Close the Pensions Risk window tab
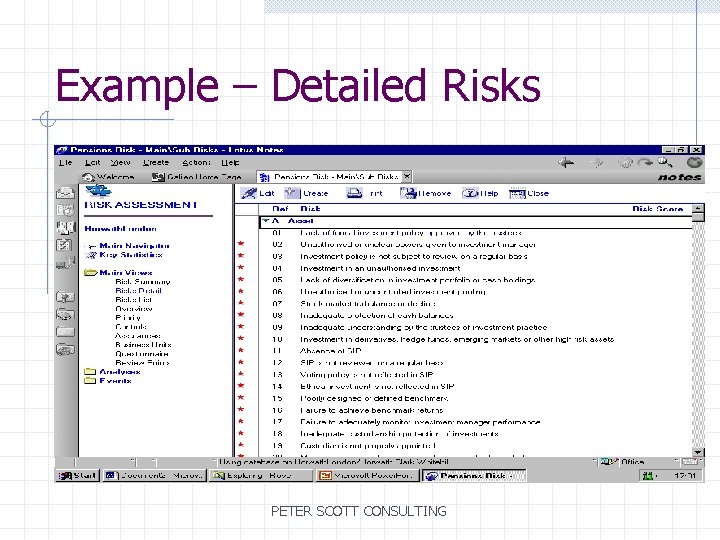This screenshot has width=720, height=540. point(406,176)
